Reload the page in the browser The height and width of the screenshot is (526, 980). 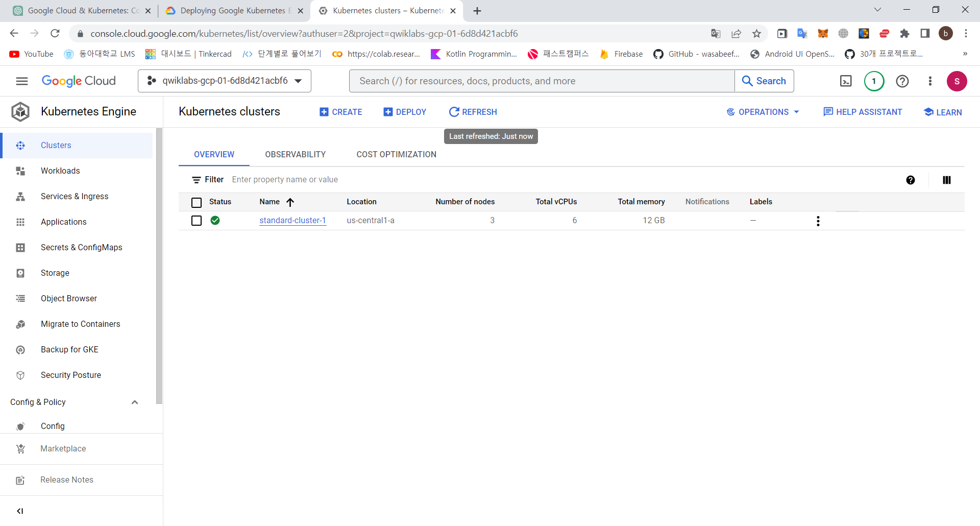coord(55,34)
